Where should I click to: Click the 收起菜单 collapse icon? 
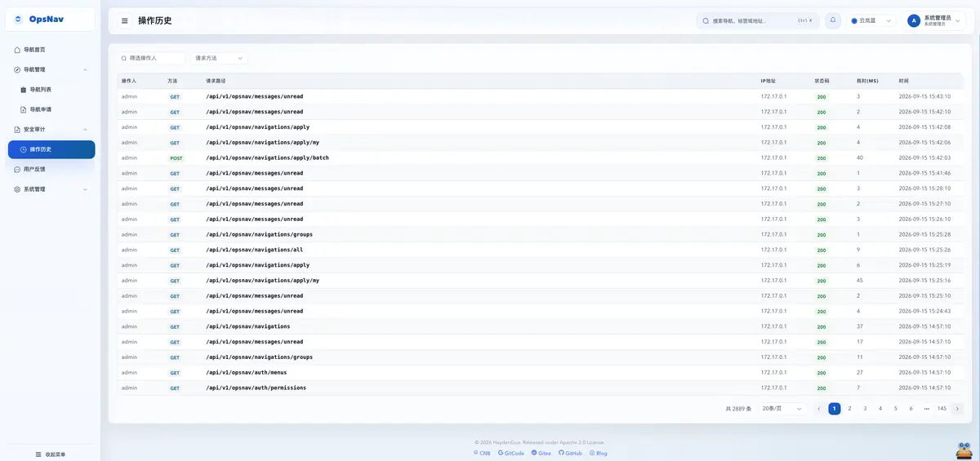(38, 454)
